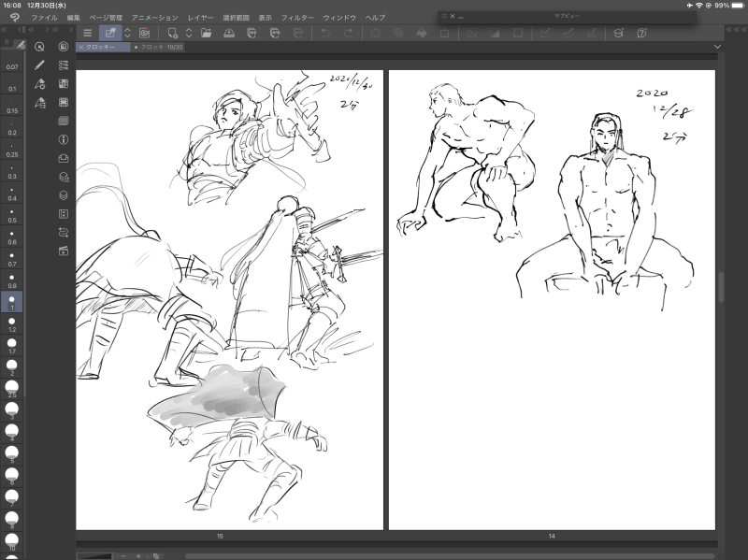Open the support question-mark icon
This screenshot has width=748, height=560.
(x=641, y=33)
